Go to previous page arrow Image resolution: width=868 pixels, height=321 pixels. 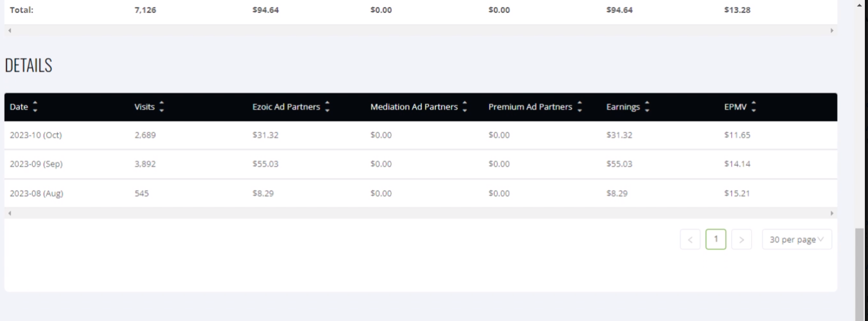point(690,239)
